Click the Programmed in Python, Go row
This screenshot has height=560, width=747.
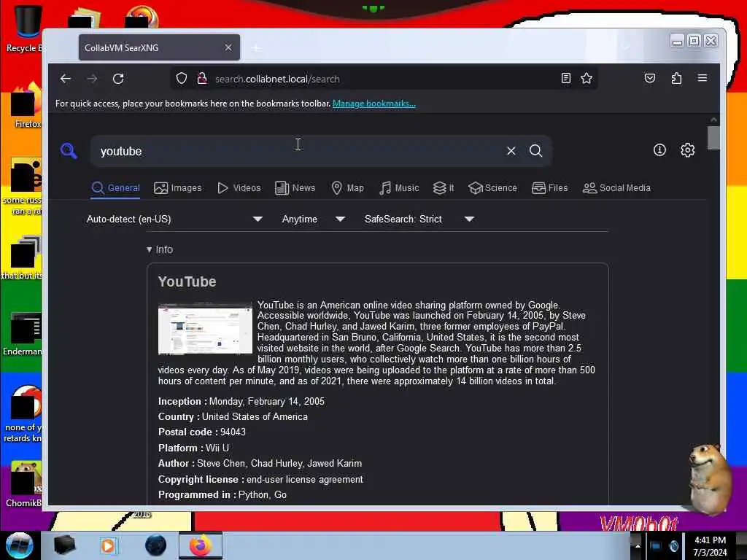222,495
